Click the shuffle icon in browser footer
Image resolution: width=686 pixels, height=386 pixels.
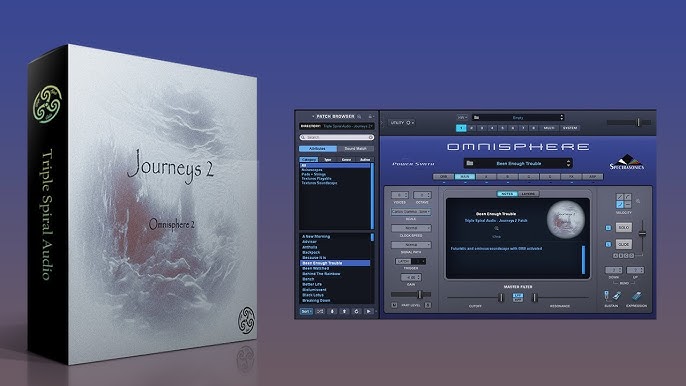click(x=320, y=311)
